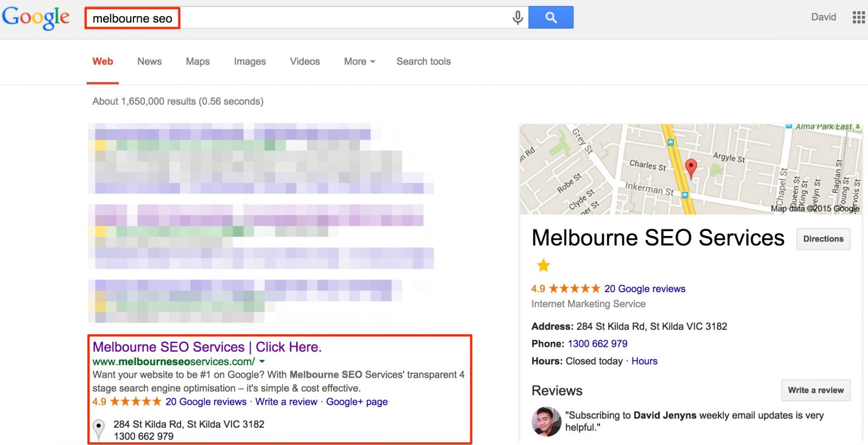Click reviewer profile photo

pyautogui.click(x=546, y=422)
